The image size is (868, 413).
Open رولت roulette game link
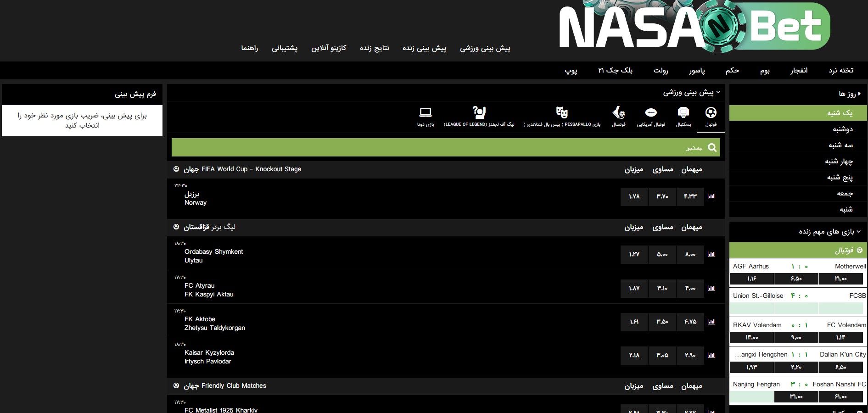pyautogui.click(x=661, y=70)
